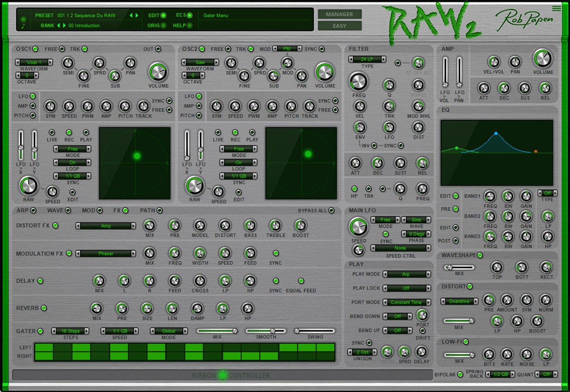Image resolution: width=570 pixels, height=392 pixels.
Task: Select the next bank using the BANK right arrow
Action: click(x=64, y=25)
